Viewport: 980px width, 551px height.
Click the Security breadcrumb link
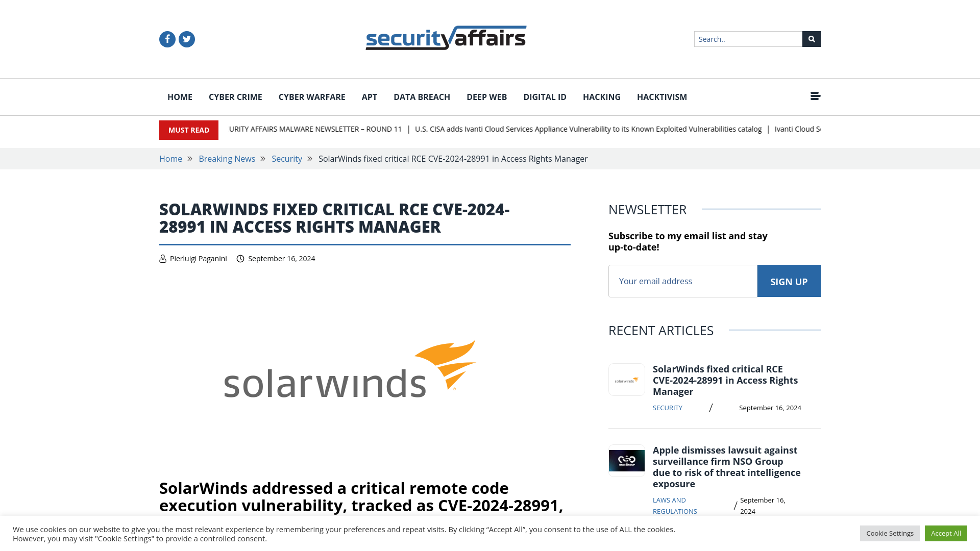point(287,159)
